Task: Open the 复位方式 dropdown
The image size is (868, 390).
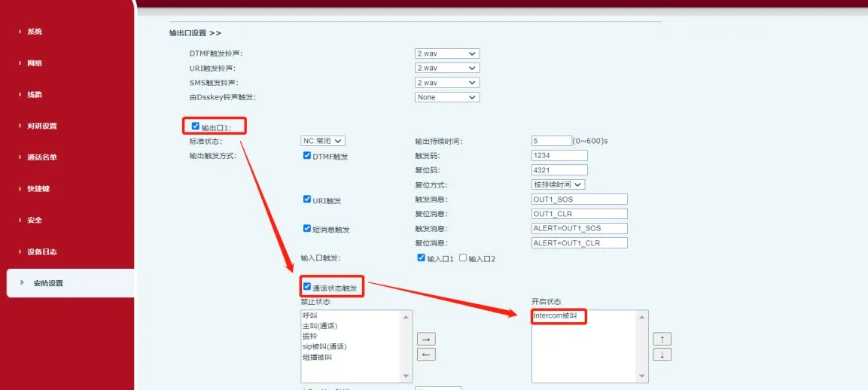Action: tap(558, 184)
